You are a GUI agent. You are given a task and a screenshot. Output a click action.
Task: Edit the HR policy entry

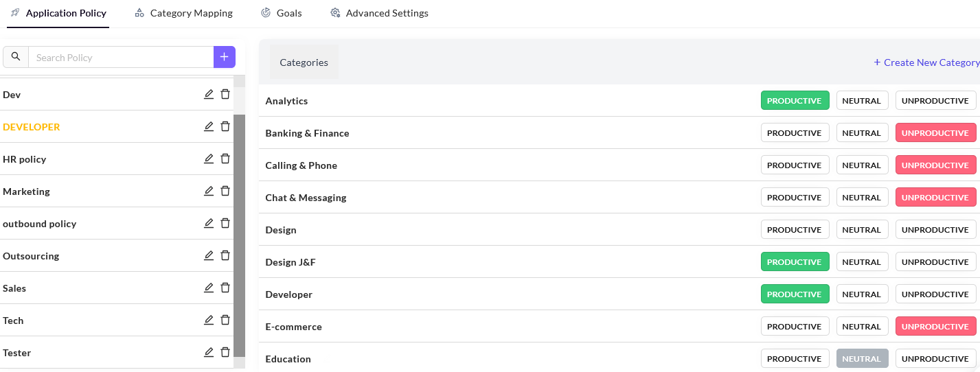pyautogui.click(x=209, y=159)
